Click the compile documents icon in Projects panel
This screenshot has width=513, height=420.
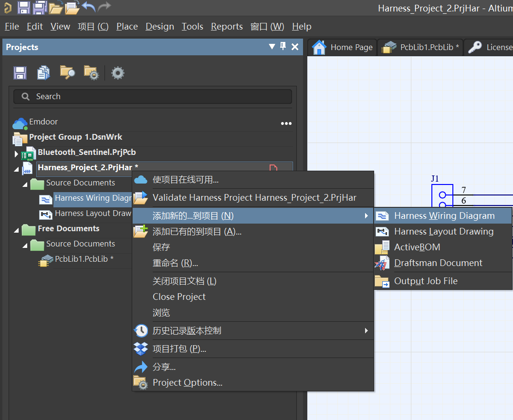pos(43,72)
